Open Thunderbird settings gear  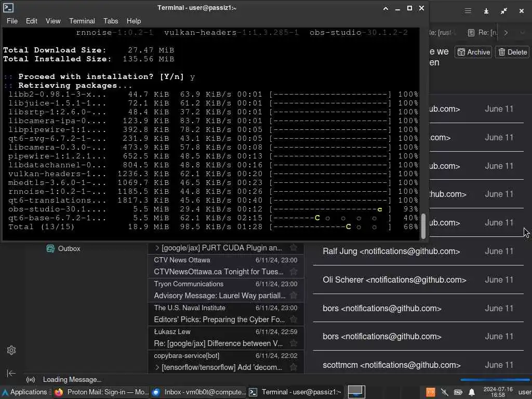tap(11, 350)
